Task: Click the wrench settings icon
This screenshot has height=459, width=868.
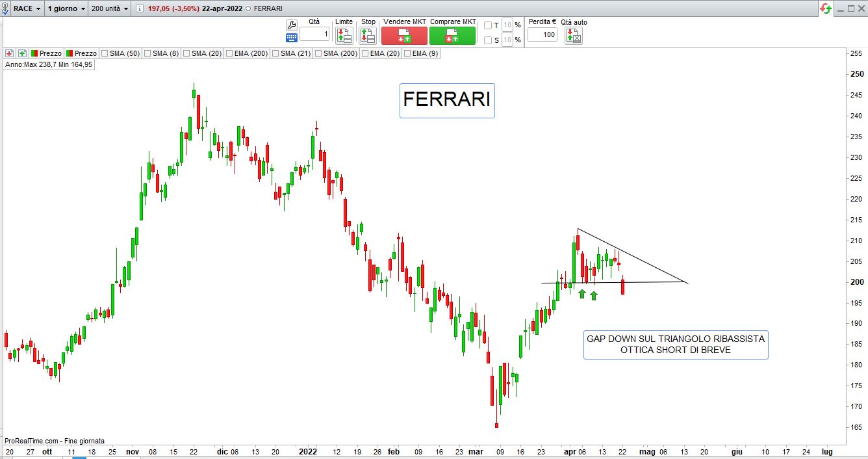Action: [x=291, y=25]
